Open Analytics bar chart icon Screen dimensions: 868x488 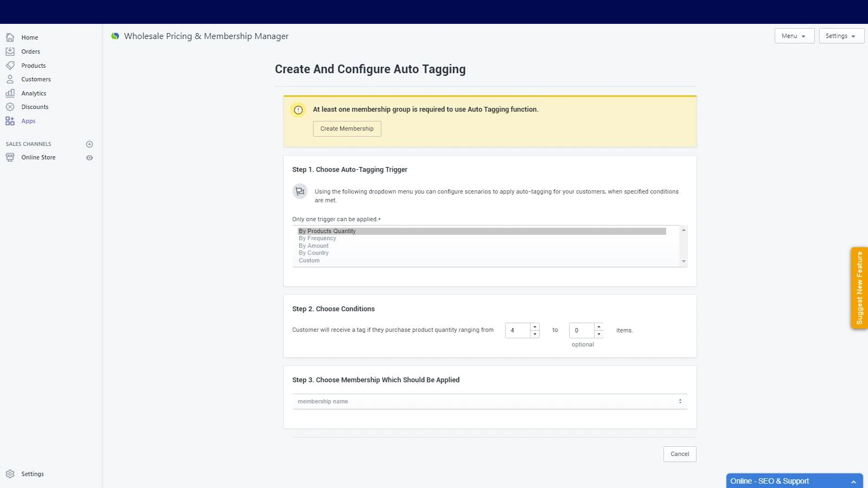(x=10, y=93)
